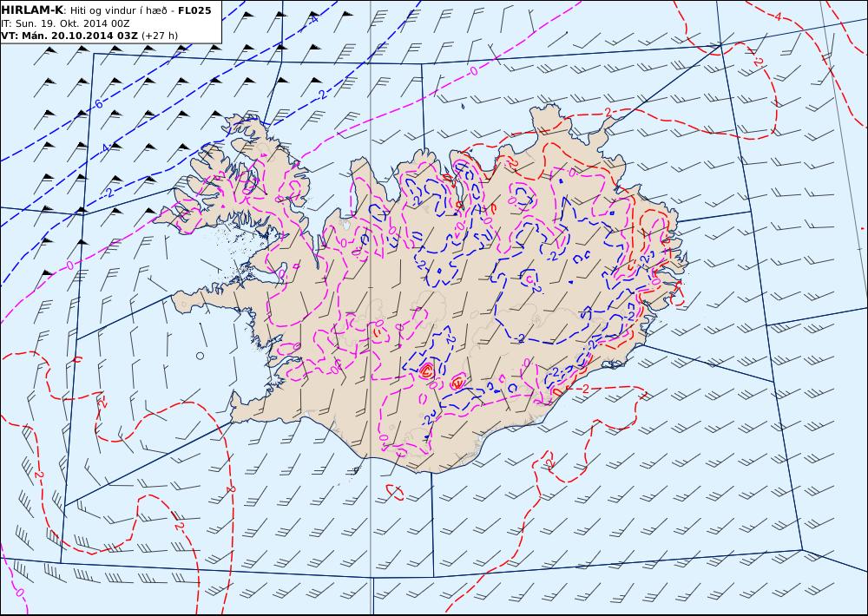Image resolution: width=868 pixels, height=616 pixels.
Task: Click the red "4" isotherm label
Action: point(778,16)
